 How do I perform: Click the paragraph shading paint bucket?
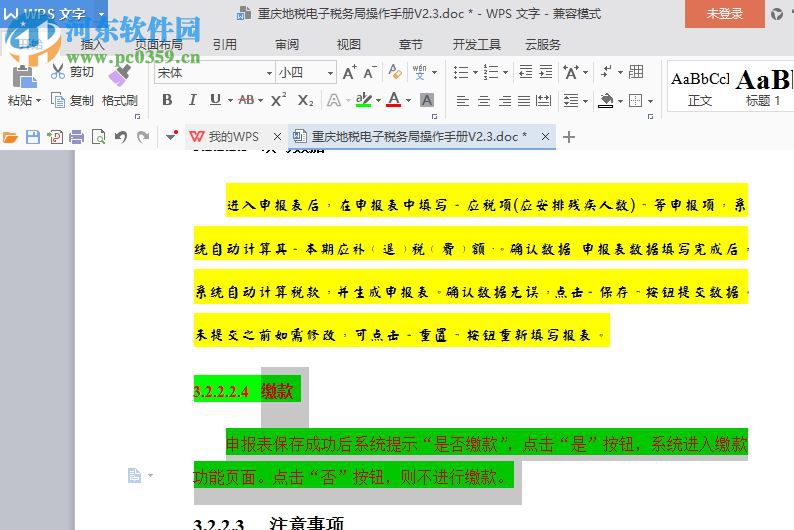(606, 101)
